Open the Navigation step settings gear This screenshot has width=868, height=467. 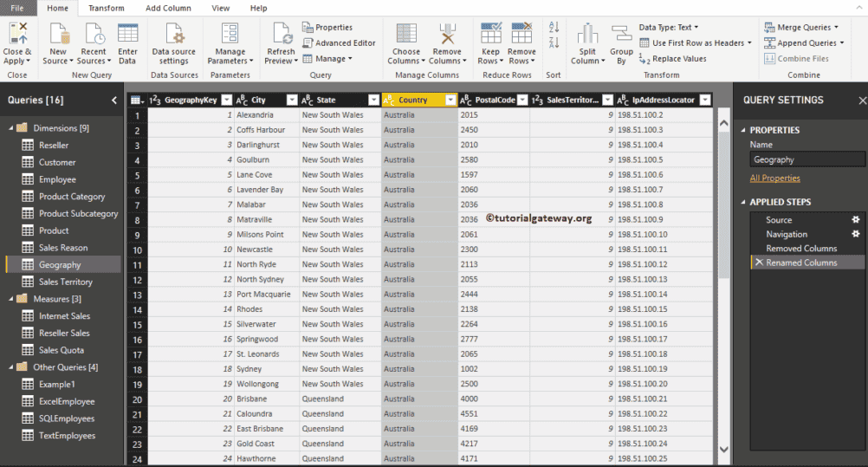click(x=855, y=234)
